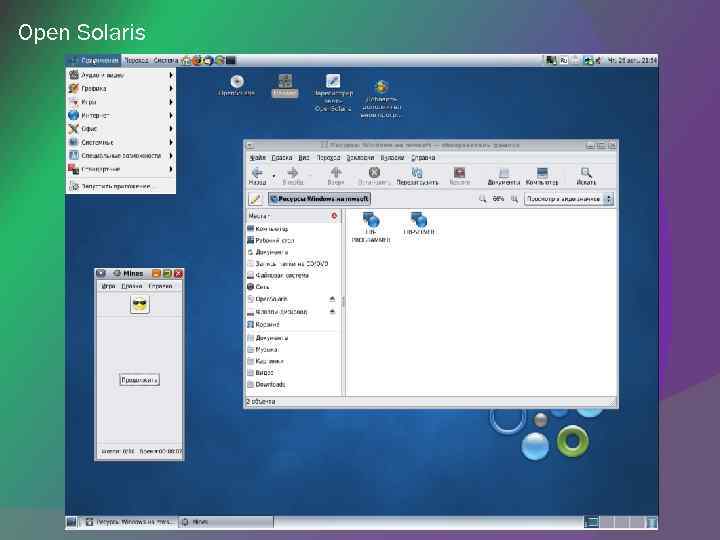Click the '2 объекта' status bar text
Viewport: 720px width, 540px height.
(x=260, y=402)
